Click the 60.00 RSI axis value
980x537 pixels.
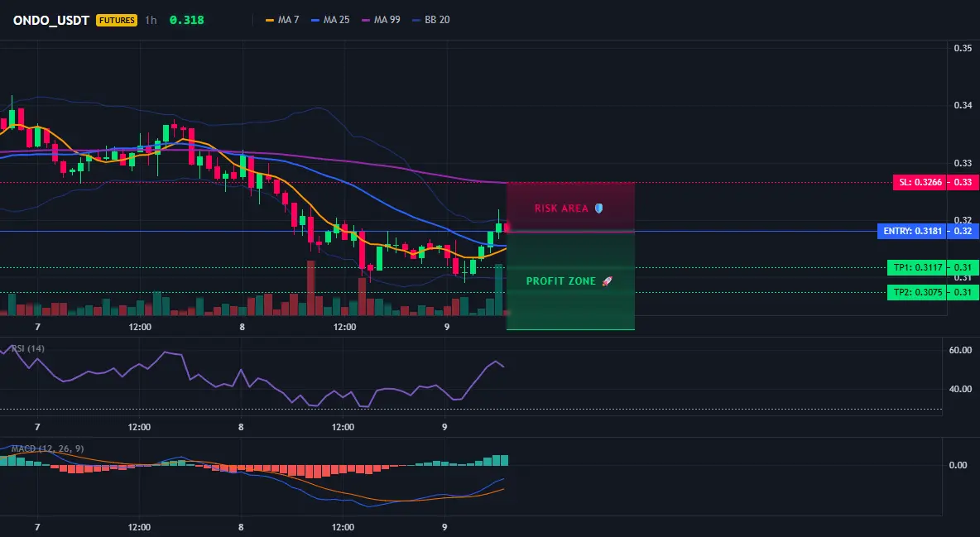click(x=960, y=350)
